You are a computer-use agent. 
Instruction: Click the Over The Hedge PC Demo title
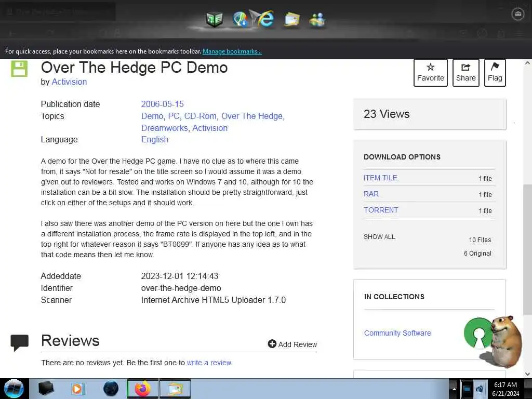135,68
